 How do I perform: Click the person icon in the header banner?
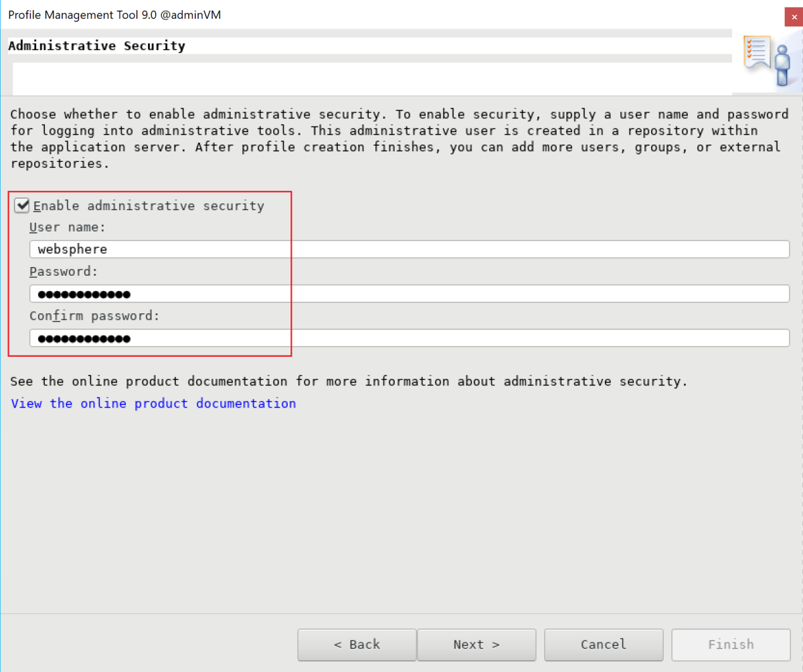pos(782,66)
